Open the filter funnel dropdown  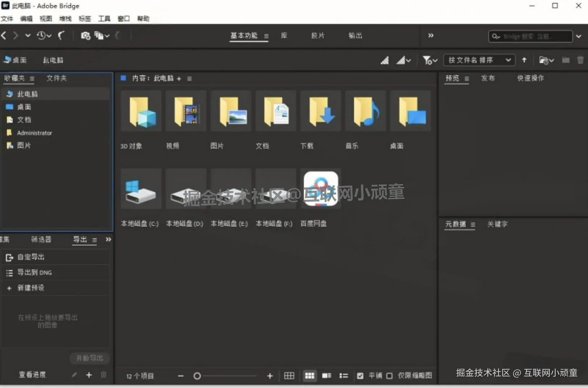pyautogui.click(x=430, y=60)
